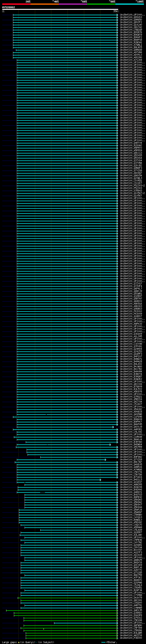The width and height of the screenshot is (146, 644).
Task: Select hit label UniRef100_A7QNL1
Action: click(x=131, y=45)
